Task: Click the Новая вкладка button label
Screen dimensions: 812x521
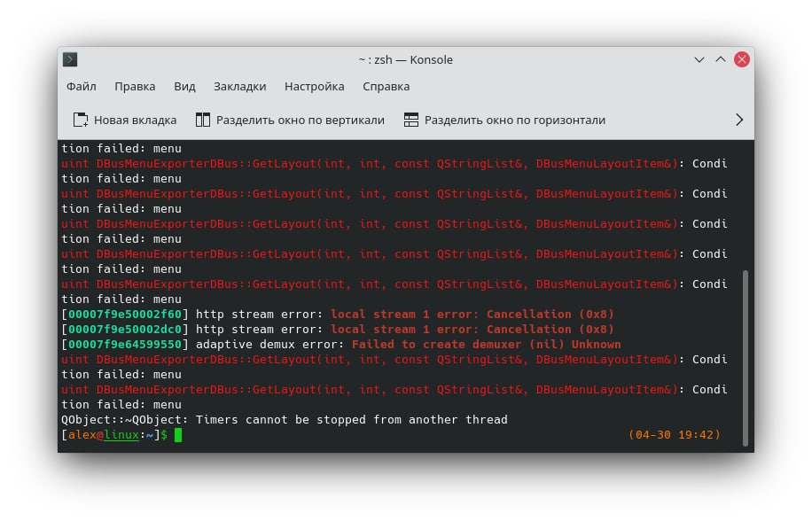Action: pos(135,120)
